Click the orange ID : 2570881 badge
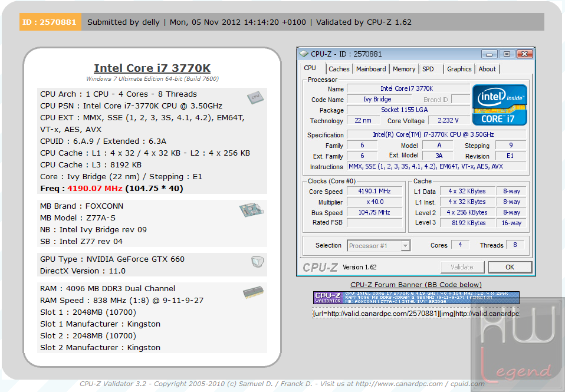This screenshot has height=392, width=565. pyautogui.click(x=50, y=22)
